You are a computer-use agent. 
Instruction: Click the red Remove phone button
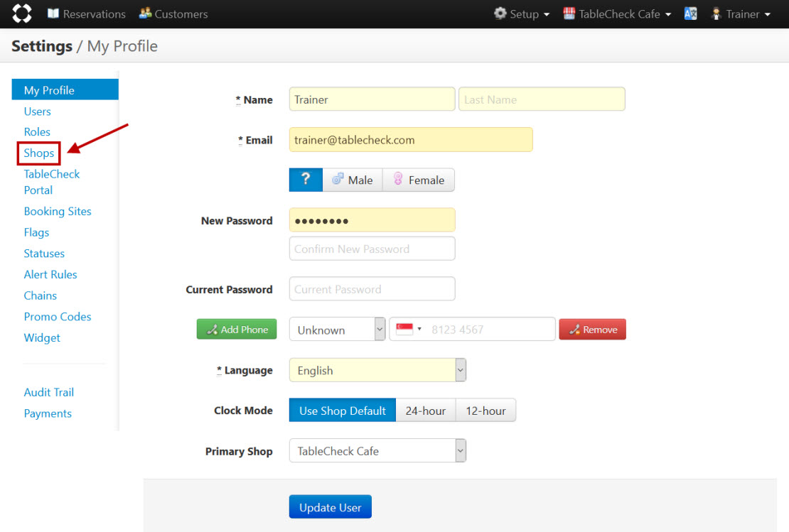[592, 330]
